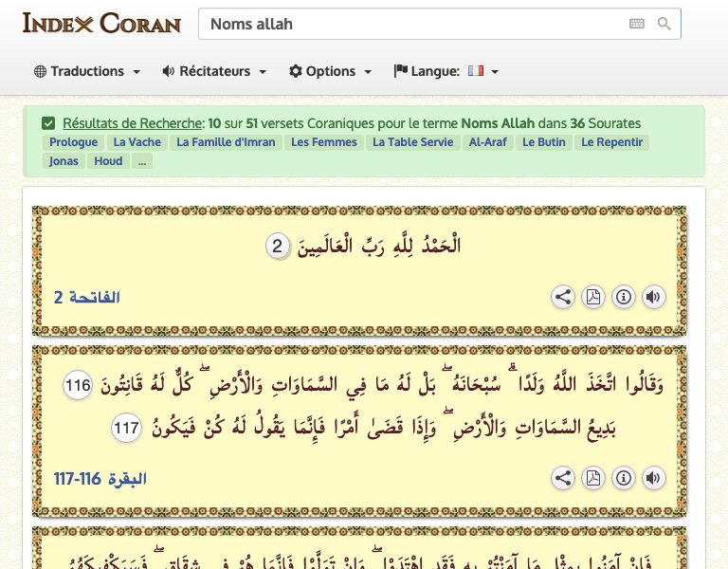This screenshot has height=569, width=728.
Task: Export Al-Baqara 116-117 as PDF
Action: [593, 478]
